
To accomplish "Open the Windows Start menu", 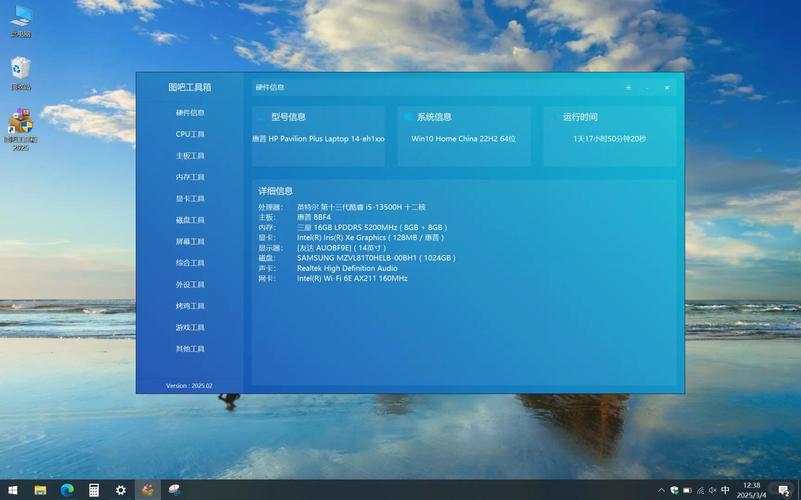I will (13, 490).
